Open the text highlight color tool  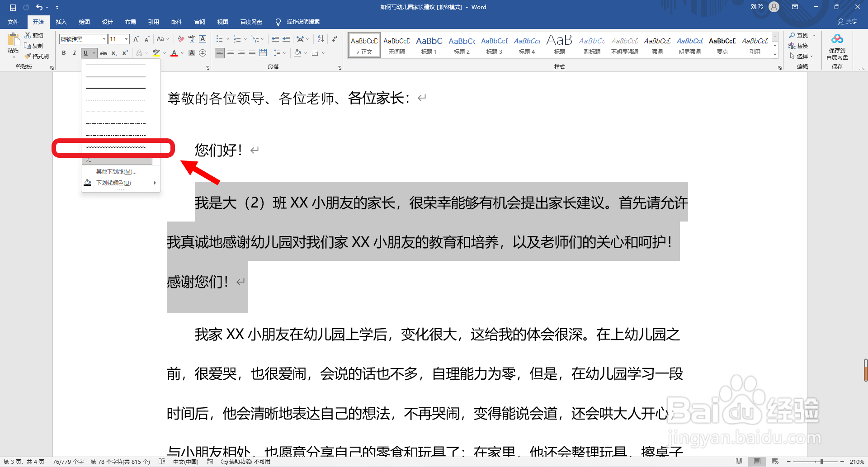157,53
